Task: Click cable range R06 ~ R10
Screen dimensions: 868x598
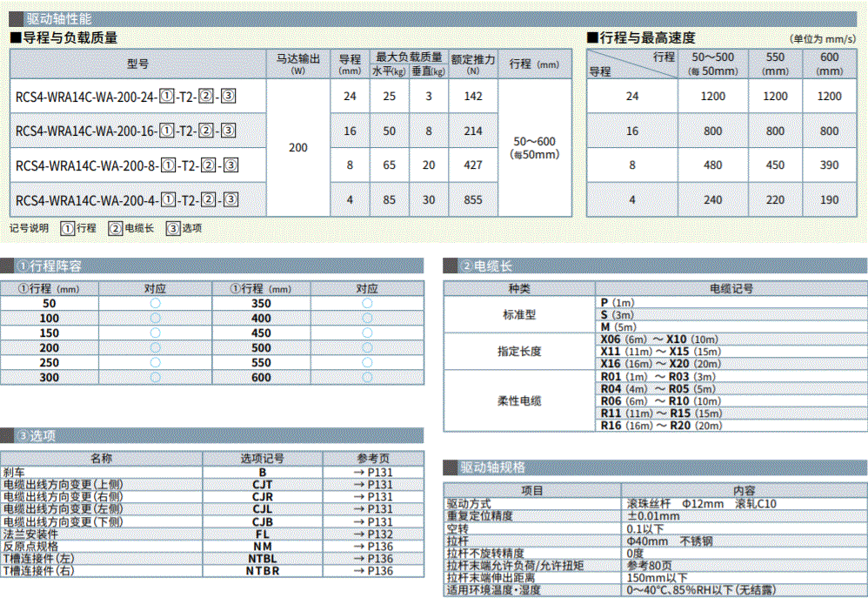Action: 660,400
